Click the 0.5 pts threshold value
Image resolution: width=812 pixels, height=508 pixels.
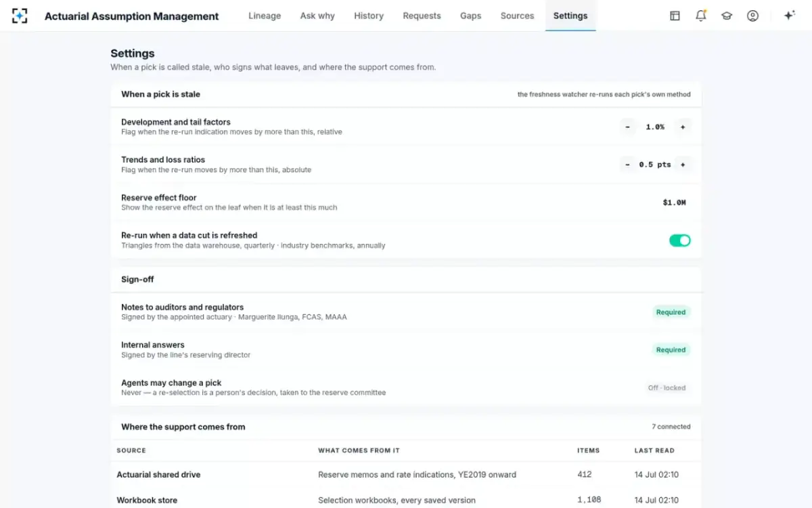coord(655,165)
